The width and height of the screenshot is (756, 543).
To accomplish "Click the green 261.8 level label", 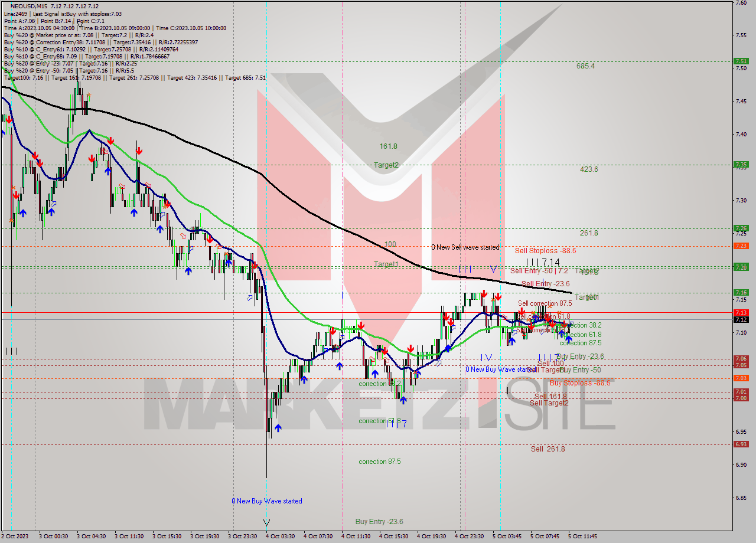I will pyautogui.click(x=589, y=233).
